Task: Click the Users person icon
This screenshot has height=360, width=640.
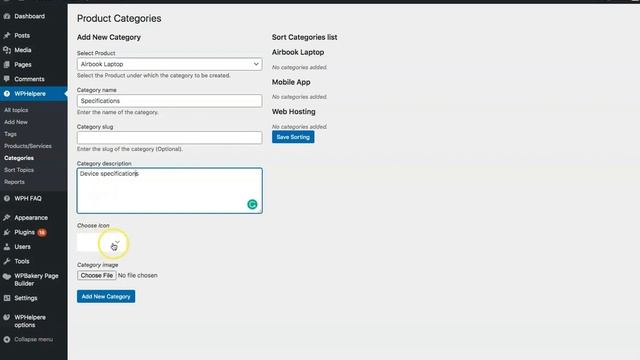Action: click(x=7, y=247)
